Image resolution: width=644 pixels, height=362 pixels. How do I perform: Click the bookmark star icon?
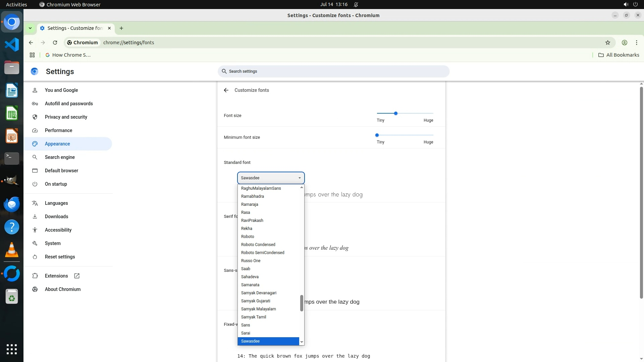pyautogui.click(x=607, y=43)
